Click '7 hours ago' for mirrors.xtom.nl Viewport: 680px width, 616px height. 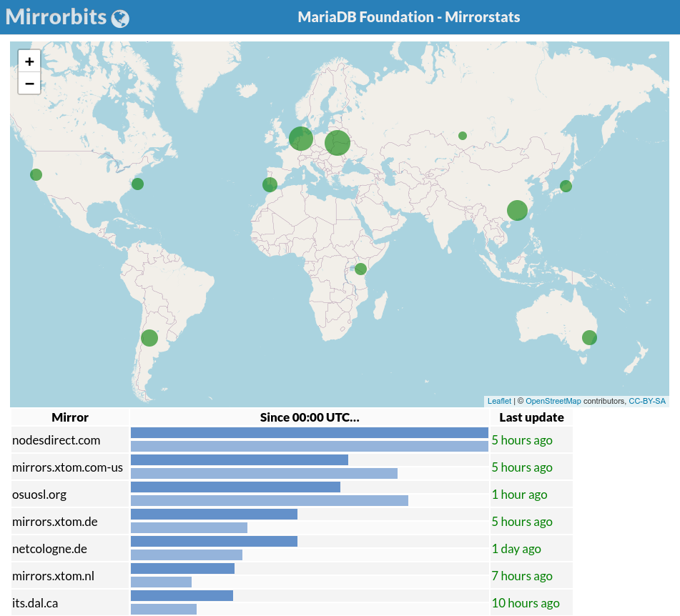tap(522, 576)
